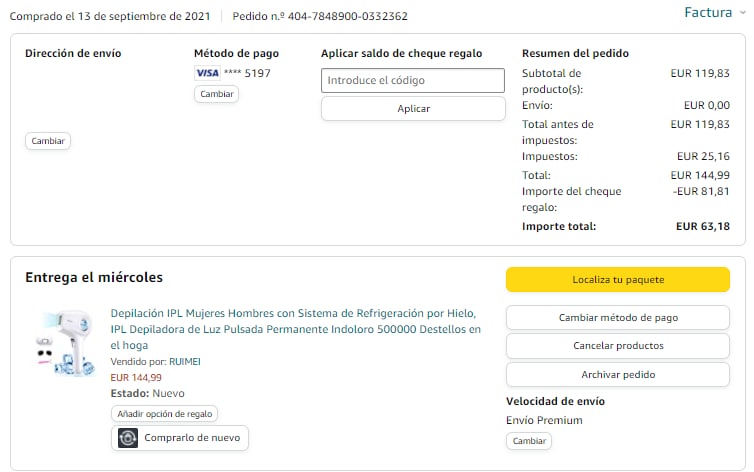Open the Factura dropdown
This screenshot has height=472, width=754.
[714, 13]
